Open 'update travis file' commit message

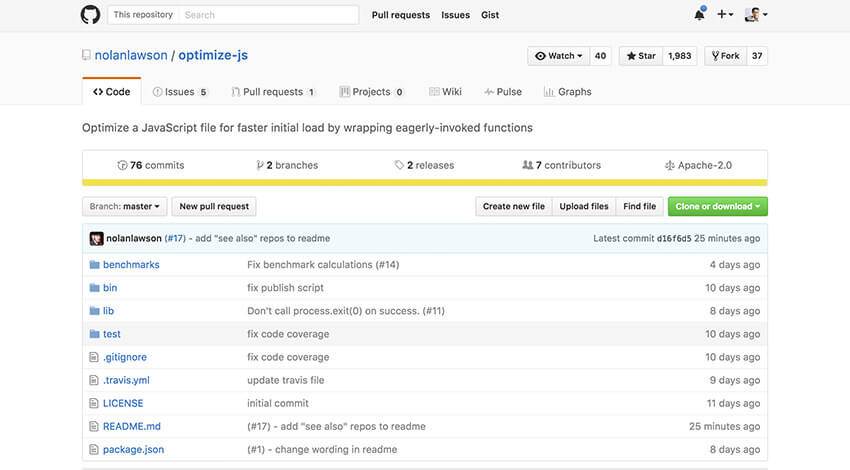tap(286, 381)
